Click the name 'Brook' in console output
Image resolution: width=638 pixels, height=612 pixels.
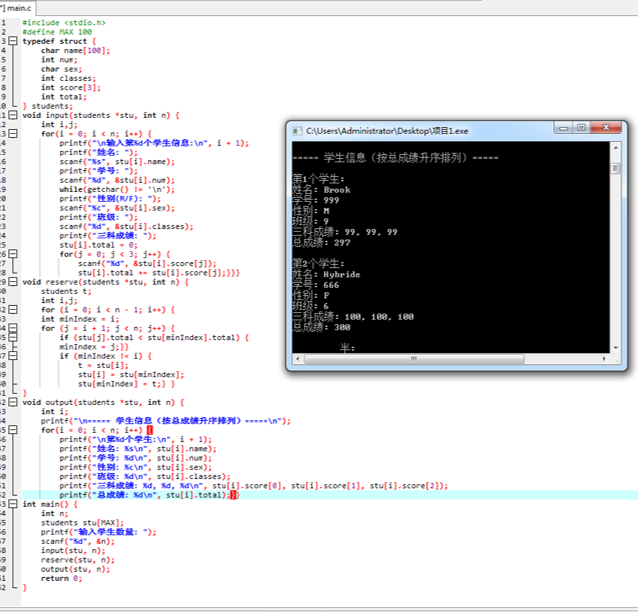point(337,190)
